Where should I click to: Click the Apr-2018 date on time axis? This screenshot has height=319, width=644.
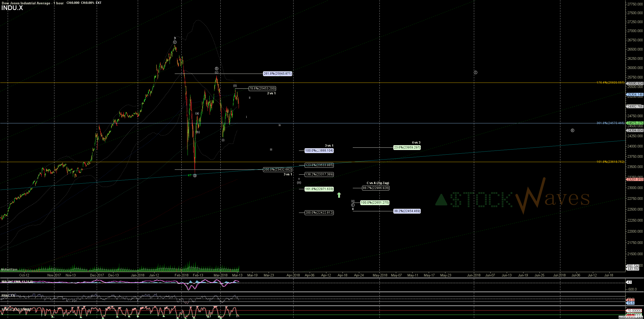[293, 275]
